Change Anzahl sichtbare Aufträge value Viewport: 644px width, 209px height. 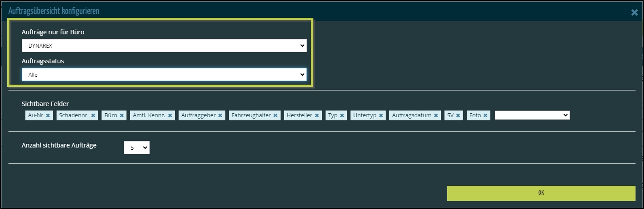(136, 148)
